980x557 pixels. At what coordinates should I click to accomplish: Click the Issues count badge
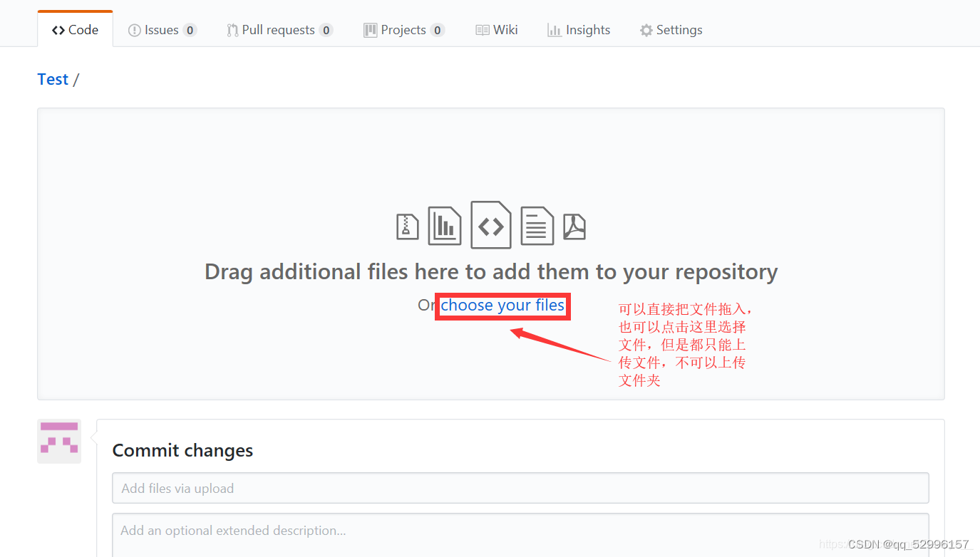tap(190, 30)
